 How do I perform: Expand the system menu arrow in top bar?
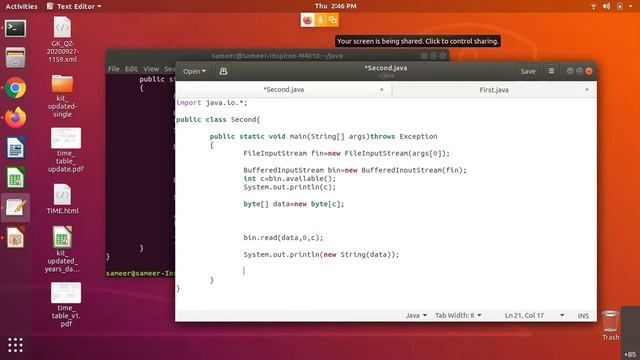[x=631, y=6]
